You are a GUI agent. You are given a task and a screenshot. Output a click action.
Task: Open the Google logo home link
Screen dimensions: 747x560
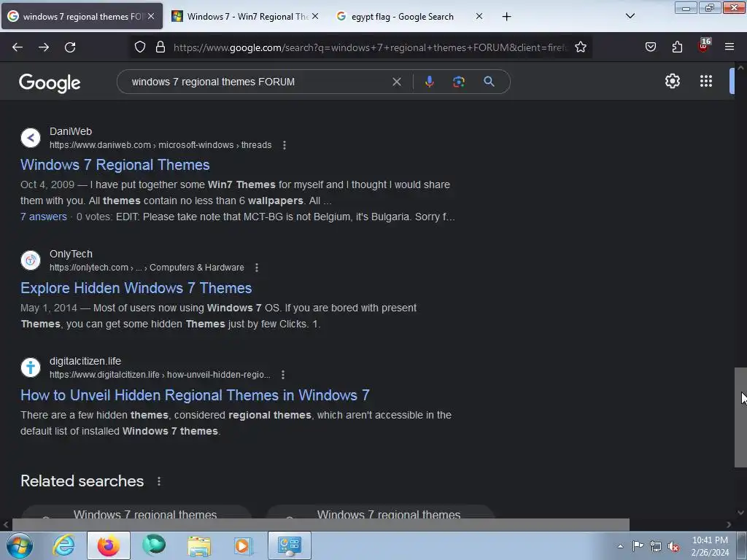coord(50,83)
